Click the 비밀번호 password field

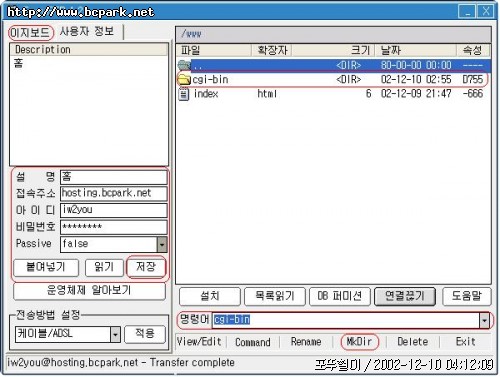point(114,227)
